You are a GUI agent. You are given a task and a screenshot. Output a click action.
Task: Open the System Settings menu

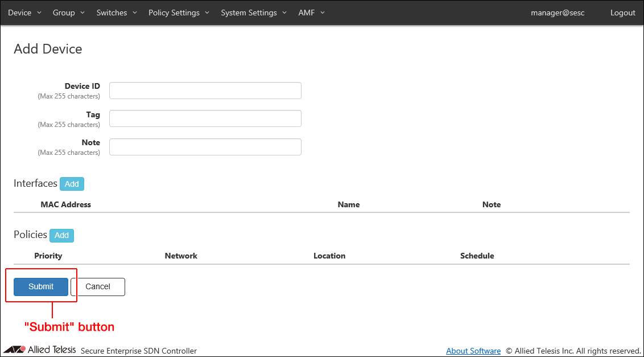(254, 13)
